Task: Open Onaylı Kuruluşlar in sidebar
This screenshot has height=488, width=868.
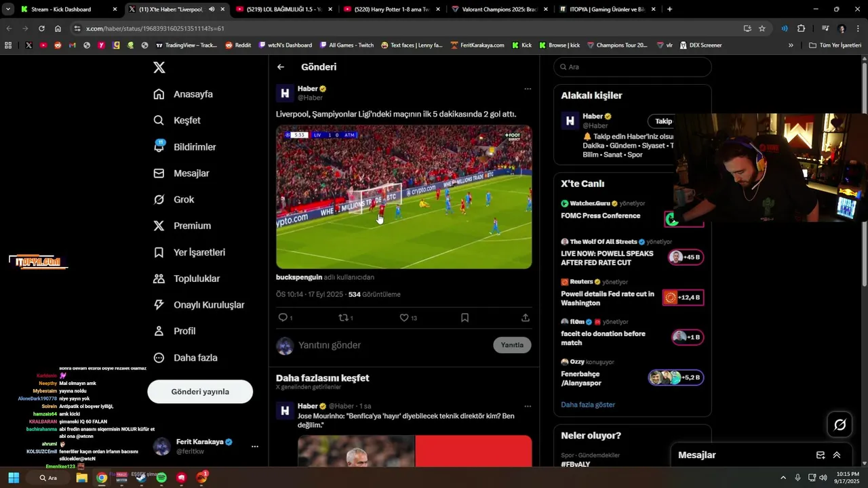Action: [199, 305]
